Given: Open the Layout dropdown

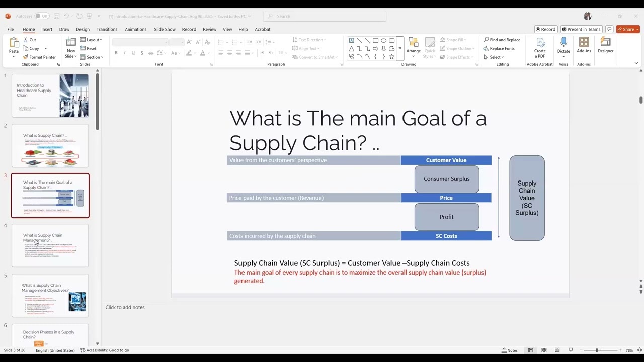Looking at the screenshot, I should 91,40.
